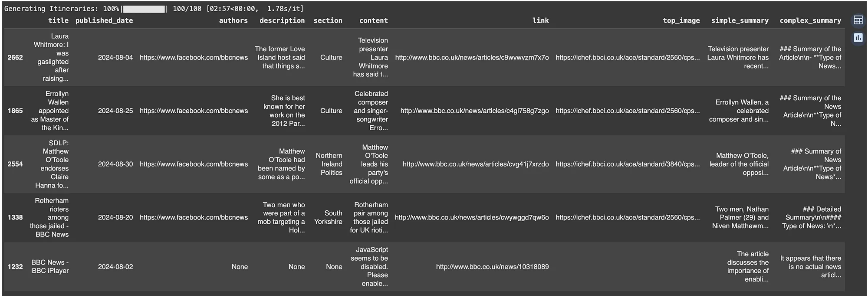Select row index 1232
This screenshot has height=298, width=868.
[x=15, y=267]
